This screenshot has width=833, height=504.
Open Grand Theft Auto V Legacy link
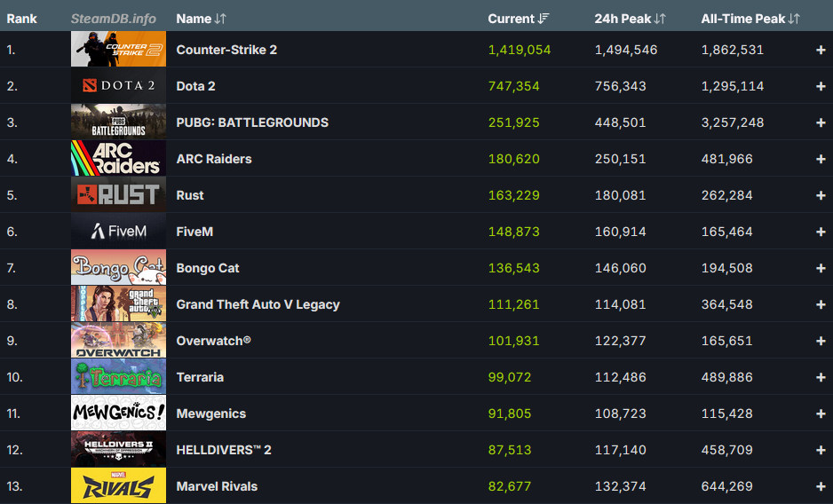pos(258,304)
